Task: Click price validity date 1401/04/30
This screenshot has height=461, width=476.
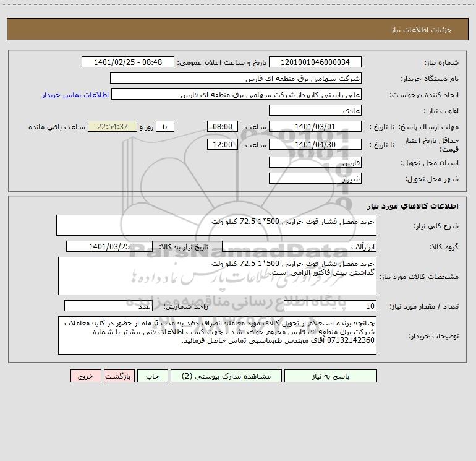Action: click(x=315, y=144)
